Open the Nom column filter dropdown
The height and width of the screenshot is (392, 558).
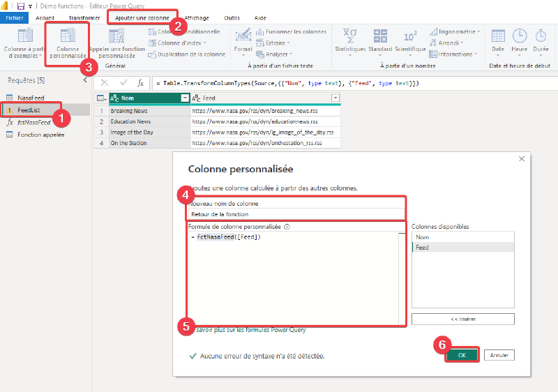tap(185, 98)
